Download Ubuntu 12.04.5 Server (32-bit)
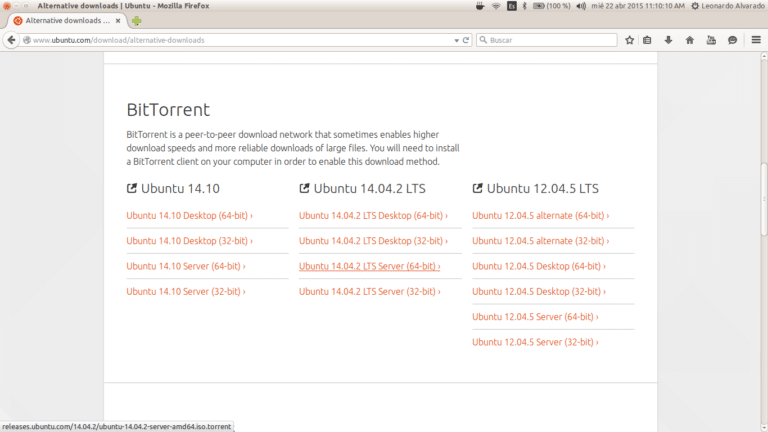The width and height of the screenshot is (768, 432). pyautogui.click(x=535, y=342)
